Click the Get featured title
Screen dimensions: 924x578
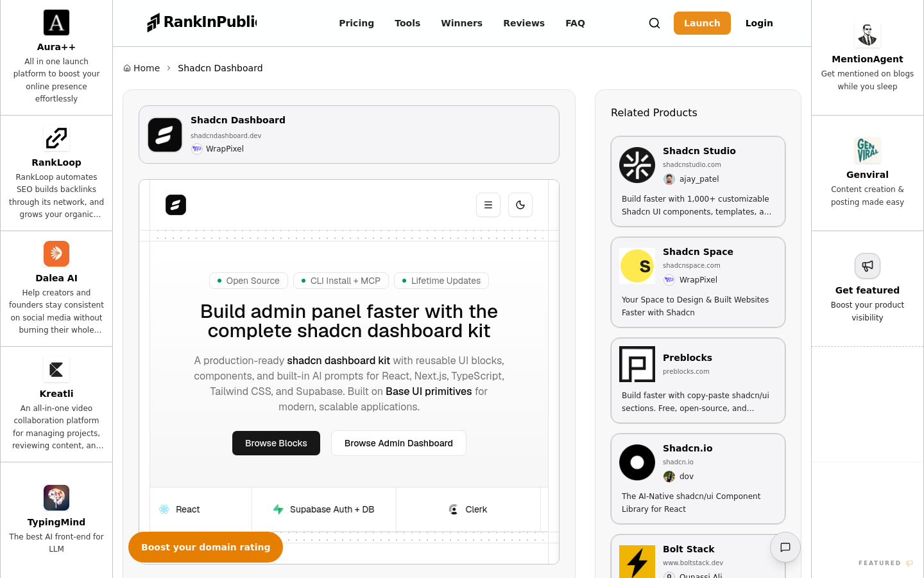pyautogui.click(x=868, y=290)
